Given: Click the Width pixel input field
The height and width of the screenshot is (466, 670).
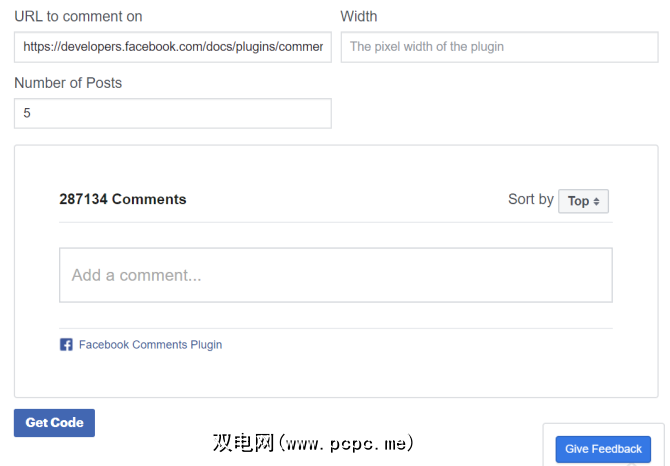Looking at the screenshot, I should 499,47.
